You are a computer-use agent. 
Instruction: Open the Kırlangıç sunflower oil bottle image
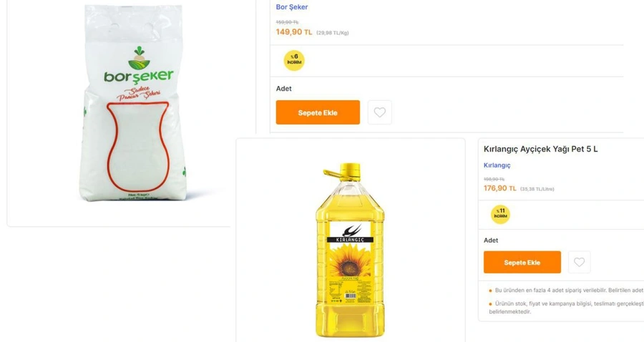(350, 250)
